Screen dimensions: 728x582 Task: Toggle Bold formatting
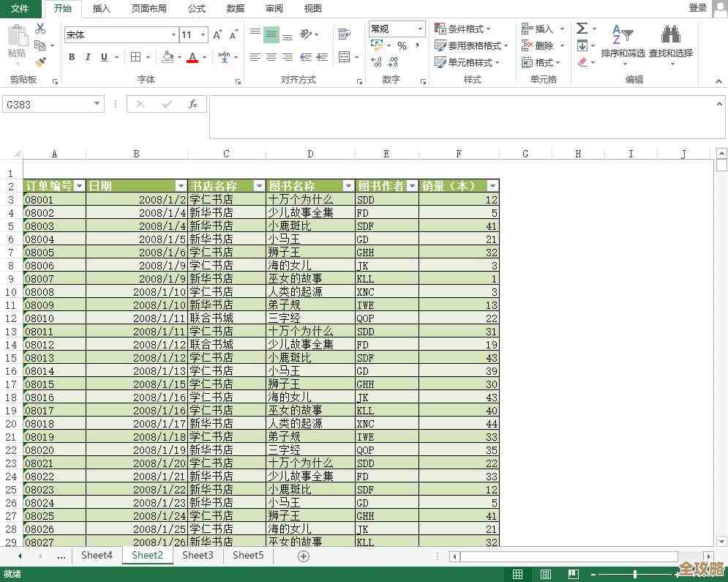[72, 57]
